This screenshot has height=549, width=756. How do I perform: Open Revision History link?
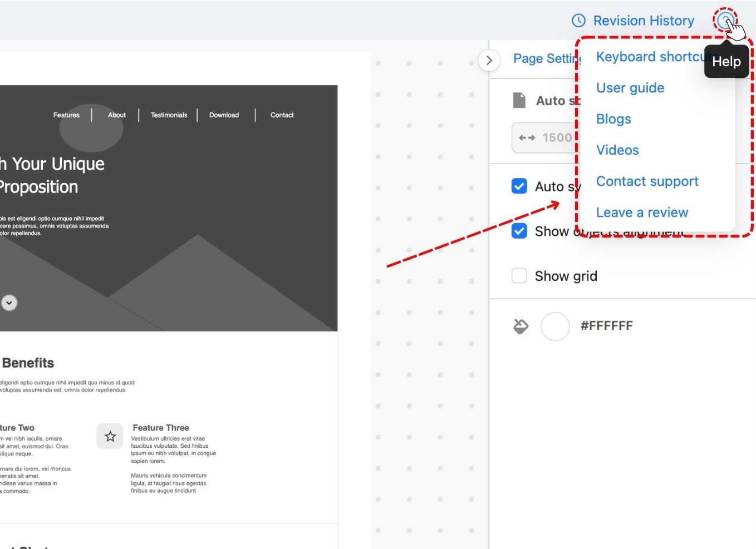643,21
